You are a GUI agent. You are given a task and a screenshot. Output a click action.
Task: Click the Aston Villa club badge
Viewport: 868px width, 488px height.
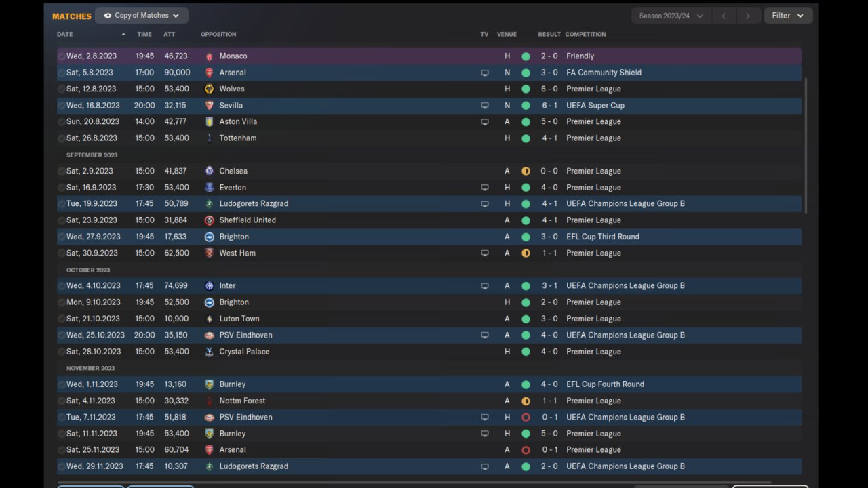(x=209, y=122)
